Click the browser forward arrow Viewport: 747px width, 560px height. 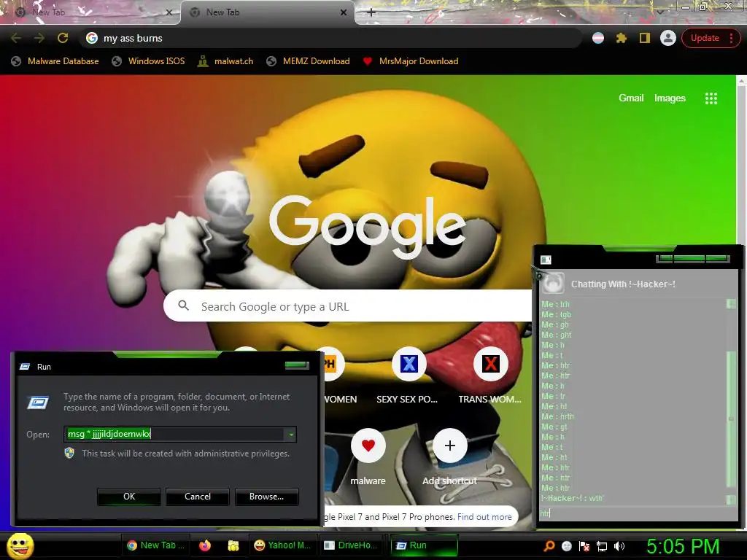point(39,38)
